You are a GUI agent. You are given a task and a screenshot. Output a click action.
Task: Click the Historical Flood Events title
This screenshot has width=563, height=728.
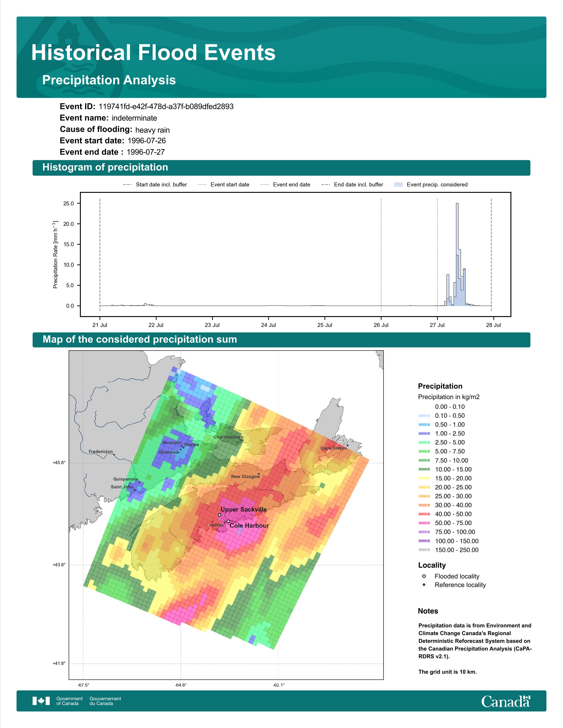[153, 53]
